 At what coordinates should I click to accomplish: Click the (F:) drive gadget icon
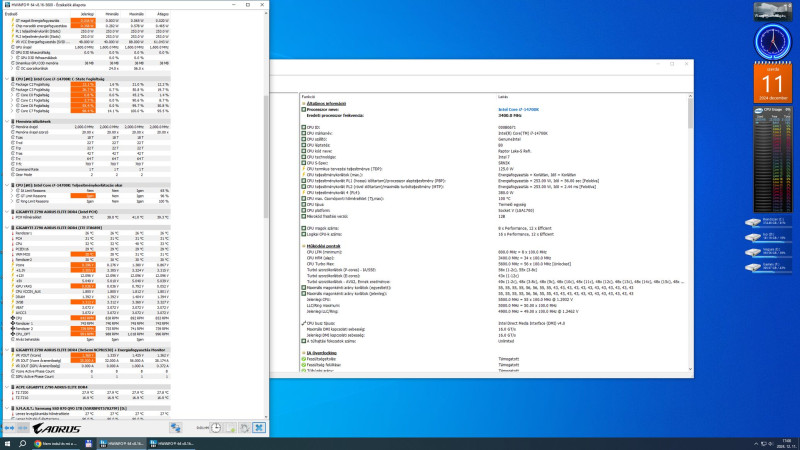[753, 267]
